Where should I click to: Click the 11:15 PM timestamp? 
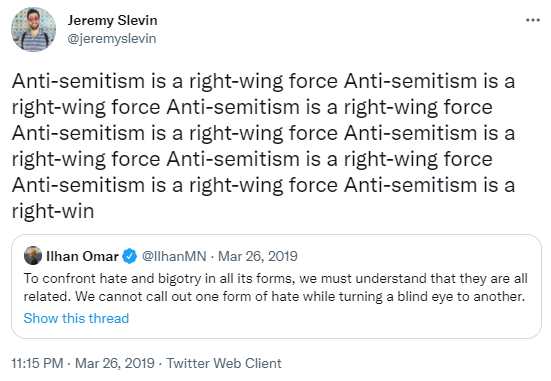pyautogui.click(x=37, y=363)
